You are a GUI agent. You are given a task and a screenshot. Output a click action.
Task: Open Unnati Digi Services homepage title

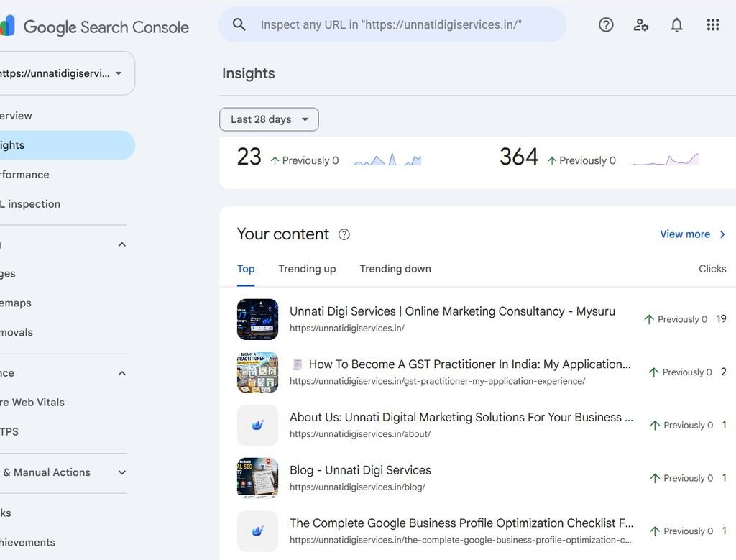point(452,311)
